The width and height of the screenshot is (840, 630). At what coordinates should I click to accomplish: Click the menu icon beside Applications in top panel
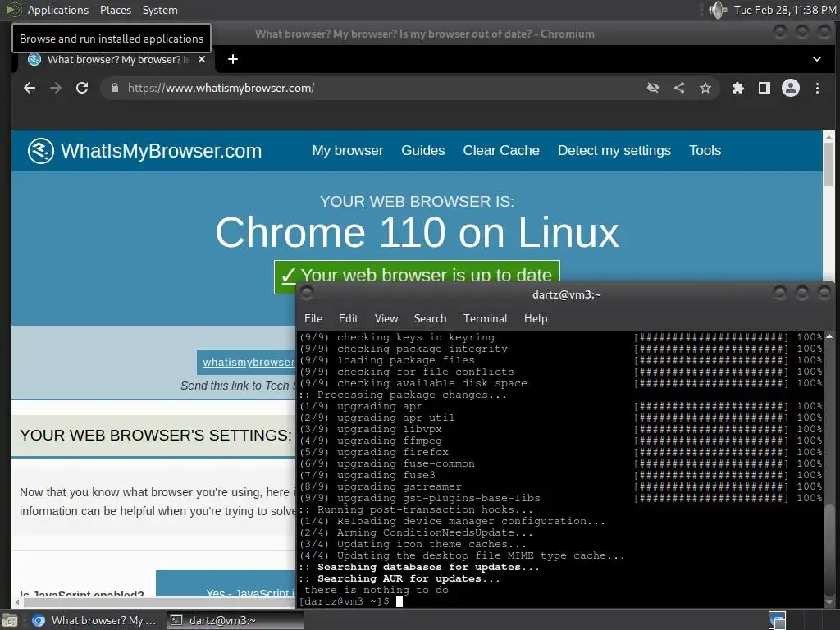click(13, 10)
